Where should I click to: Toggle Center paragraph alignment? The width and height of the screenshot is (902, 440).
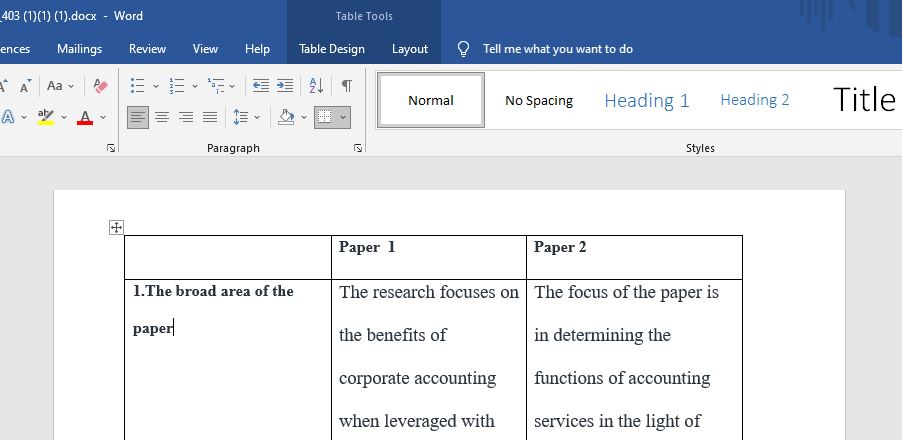point(162,117)
